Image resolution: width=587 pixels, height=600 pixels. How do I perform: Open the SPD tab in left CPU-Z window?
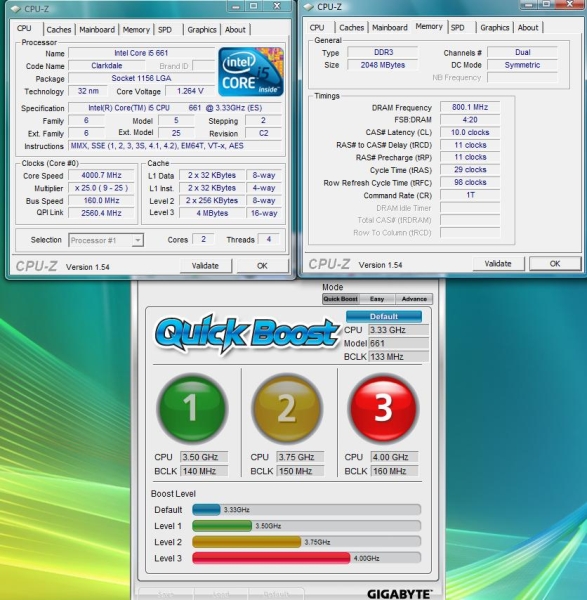click(x=165, y=29)
